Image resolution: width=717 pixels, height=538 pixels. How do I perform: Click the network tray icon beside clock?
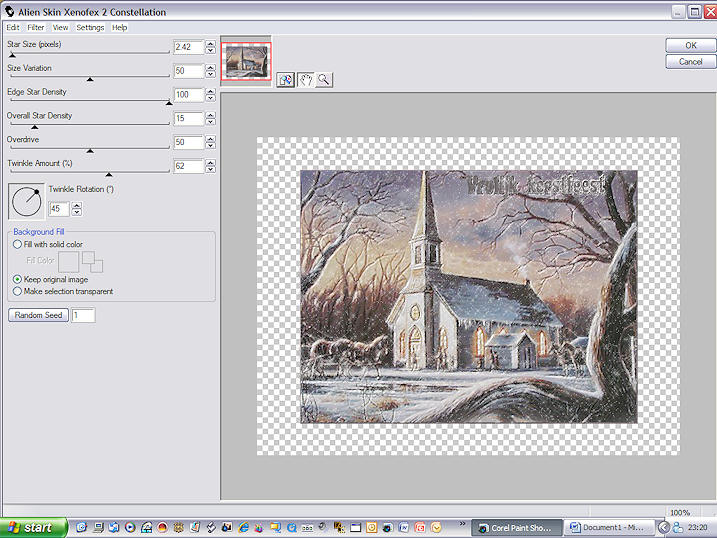pos(678,527)
